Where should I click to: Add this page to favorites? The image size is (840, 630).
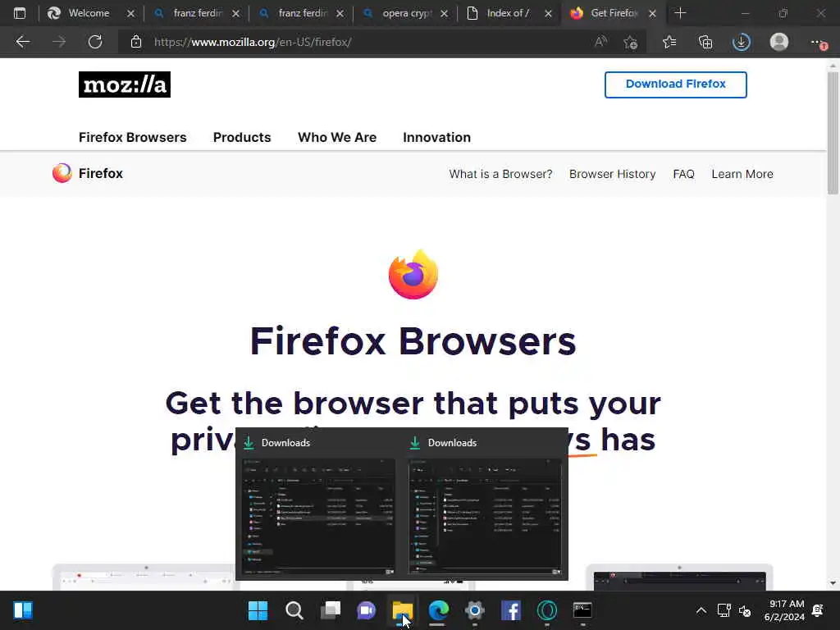631,42
